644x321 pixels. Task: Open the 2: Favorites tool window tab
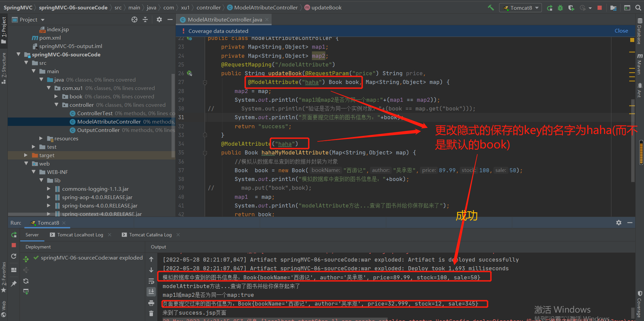(x=4, y=277)
